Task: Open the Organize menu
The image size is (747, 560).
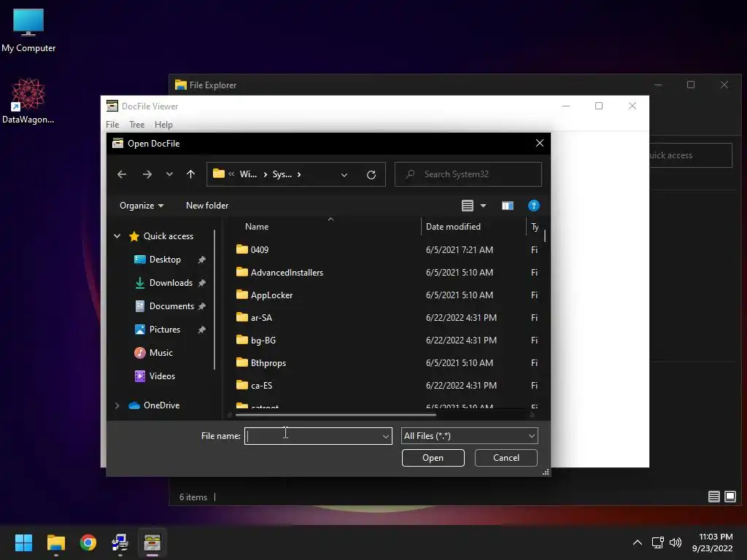Action: [x=142, y=205]
